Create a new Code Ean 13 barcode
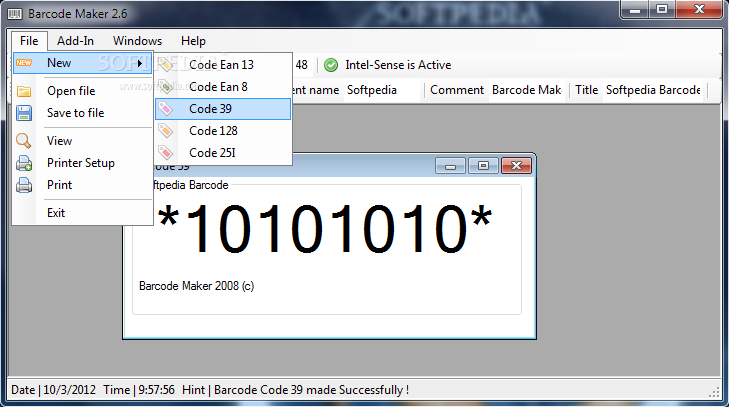 (223, 65)
